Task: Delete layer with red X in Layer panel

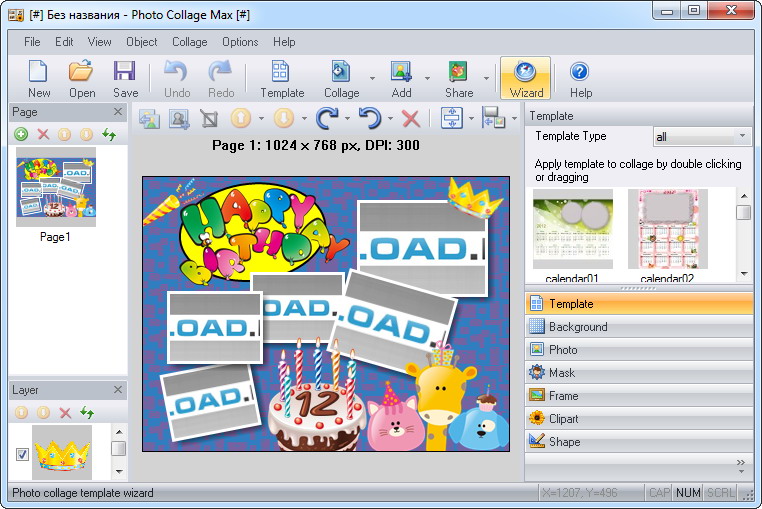Action: point(65,413)
